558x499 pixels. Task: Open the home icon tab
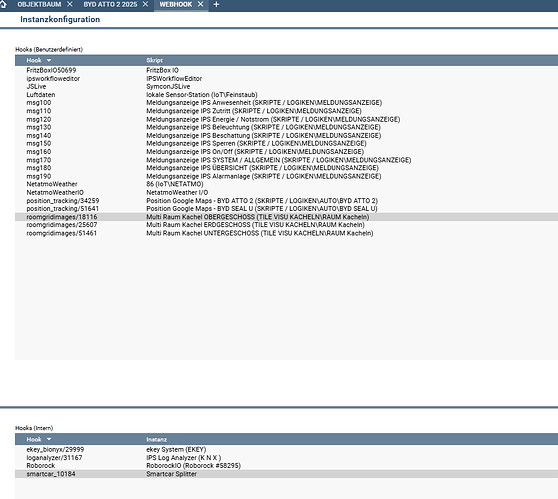[3, 4]
